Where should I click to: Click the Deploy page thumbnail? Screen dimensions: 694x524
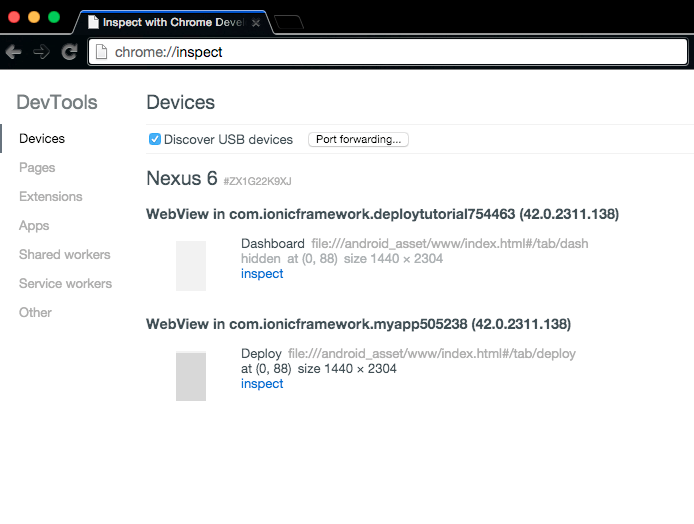tap(191, 376)
